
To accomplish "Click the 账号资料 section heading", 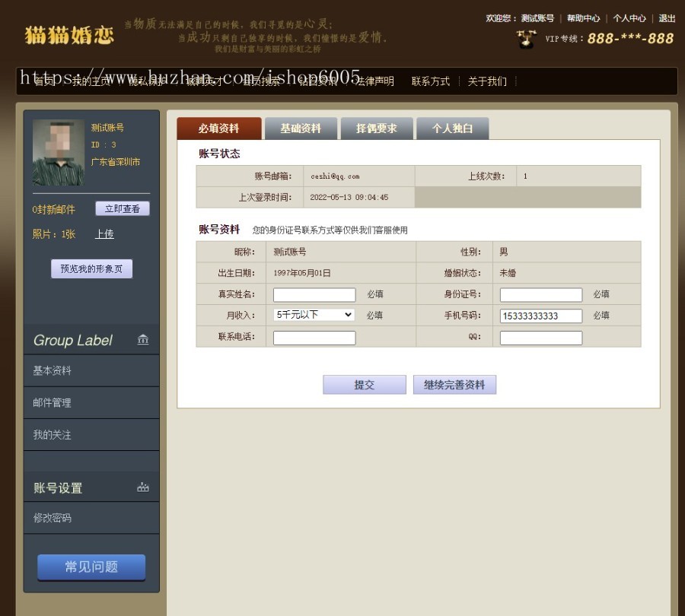I will click(x=219, y=230).
